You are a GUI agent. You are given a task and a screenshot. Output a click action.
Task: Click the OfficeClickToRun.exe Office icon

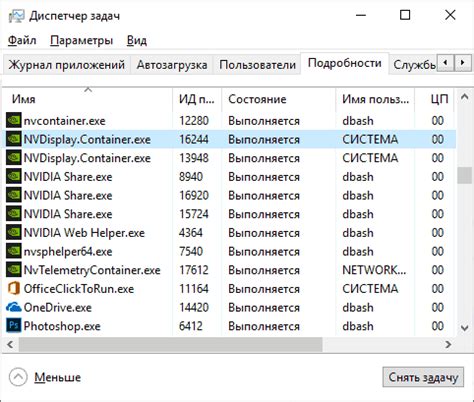pos(14,288)
